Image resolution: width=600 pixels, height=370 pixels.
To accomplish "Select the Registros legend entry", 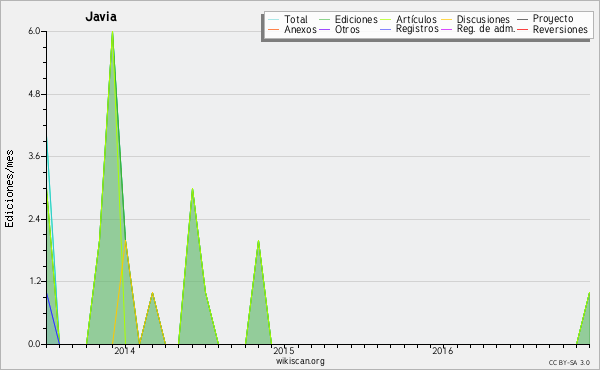I will point(417,29).
